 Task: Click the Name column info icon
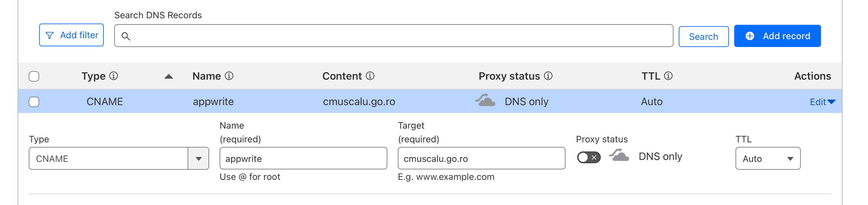[229, 76]
